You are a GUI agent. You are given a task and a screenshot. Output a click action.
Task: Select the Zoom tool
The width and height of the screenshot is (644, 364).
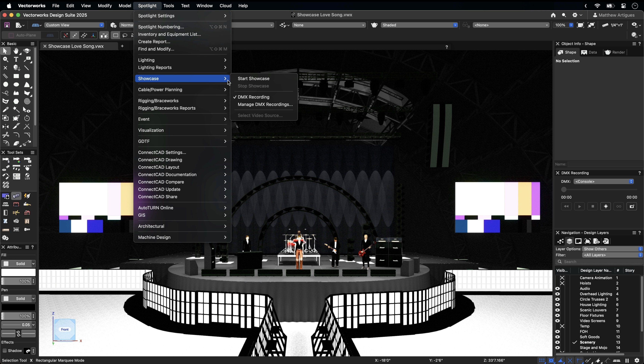coord(6,59)
